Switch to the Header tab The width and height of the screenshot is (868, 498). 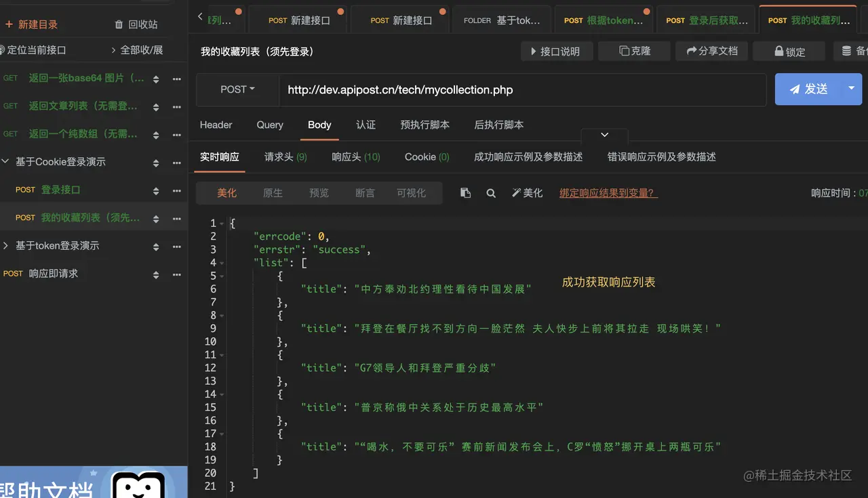tap(216, 125)
